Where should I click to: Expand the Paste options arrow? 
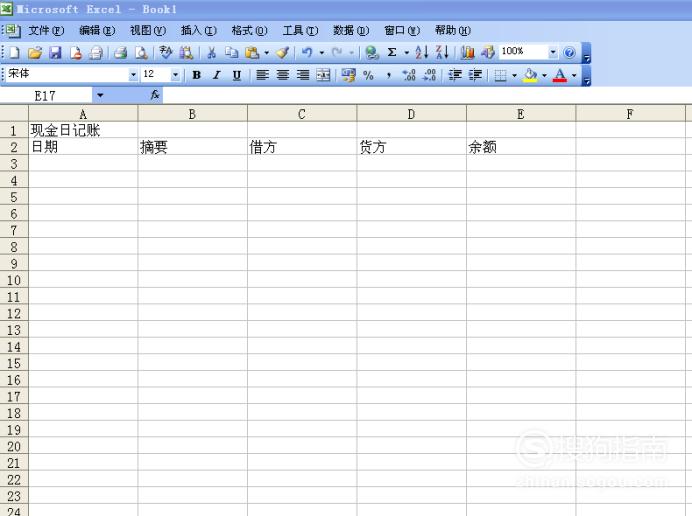(x=267, y=53)
